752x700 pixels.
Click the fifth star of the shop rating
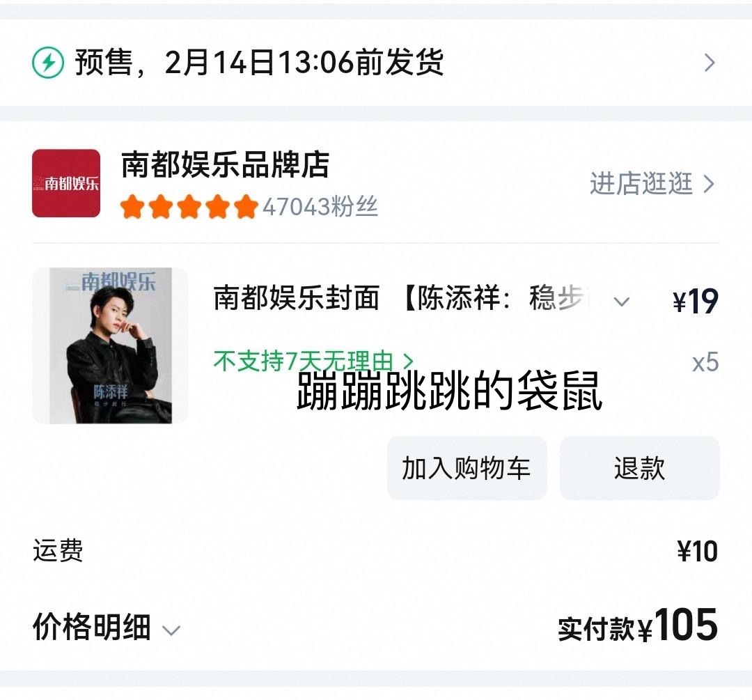point(245,205)
